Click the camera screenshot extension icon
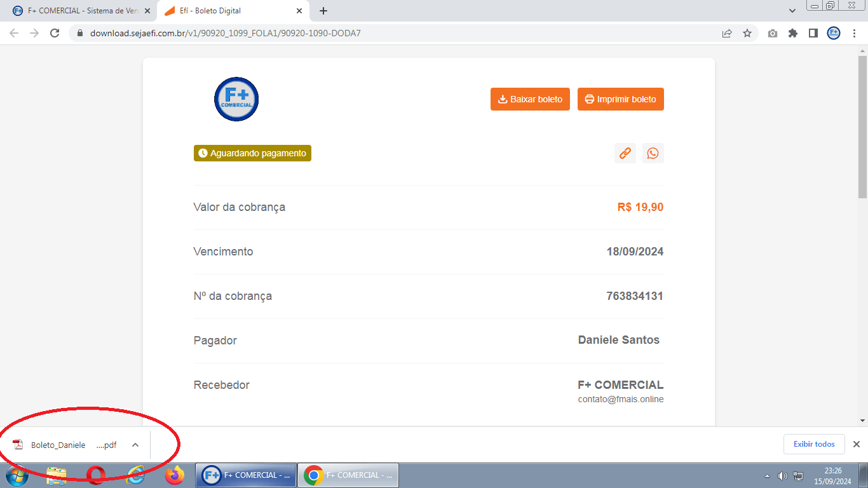This screenshot has height=488, width=868. [773, 33]
